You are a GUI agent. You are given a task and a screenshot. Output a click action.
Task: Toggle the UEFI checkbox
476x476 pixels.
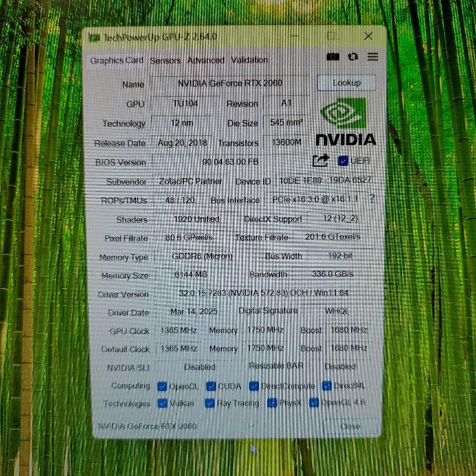(x=343, y=161)
